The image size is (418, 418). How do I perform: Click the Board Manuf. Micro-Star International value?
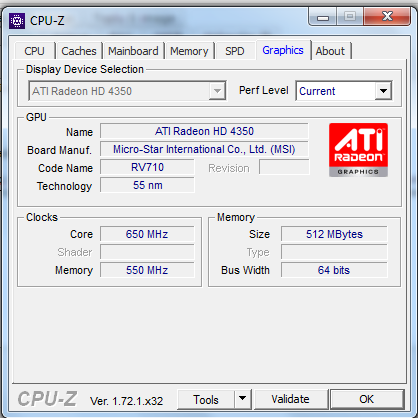[204, 149]
